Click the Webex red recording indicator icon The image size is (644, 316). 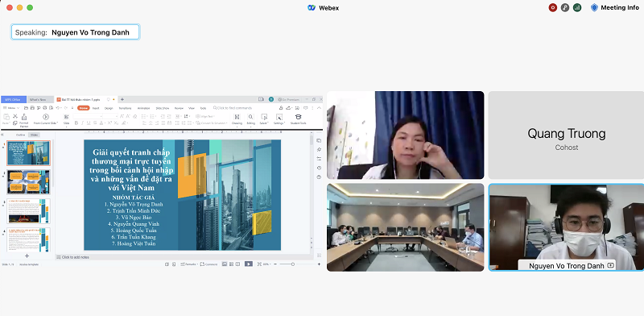point(552,7)
